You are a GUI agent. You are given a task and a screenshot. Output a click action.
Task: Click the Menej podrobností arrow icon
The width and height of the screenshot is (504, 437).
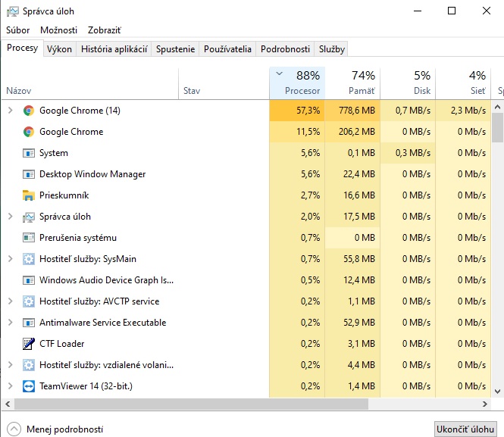click(14, 429)
